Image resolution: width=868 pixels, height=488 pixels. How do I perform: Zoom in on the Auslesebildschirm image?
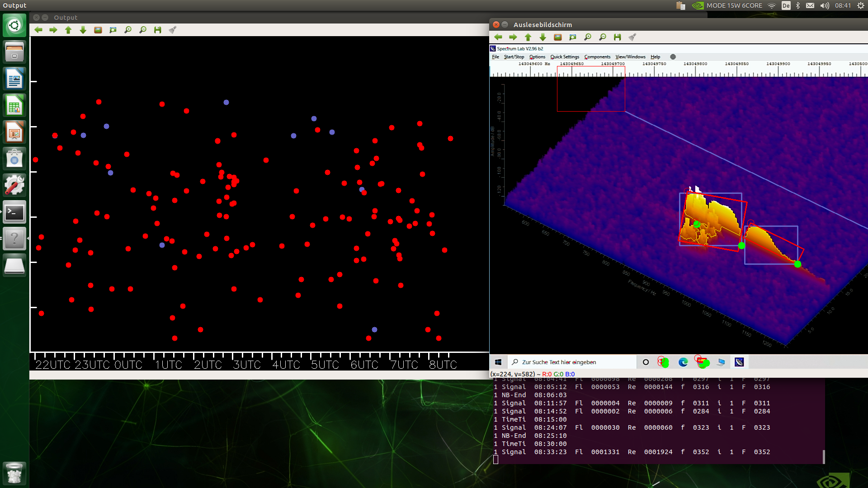tap(588, 37)
